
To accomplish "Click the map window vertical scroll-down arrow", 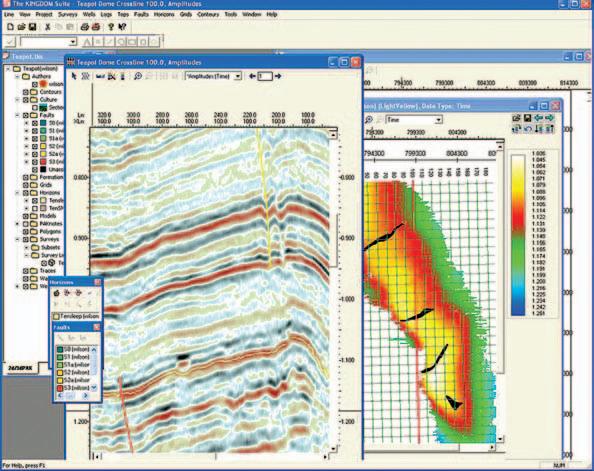I will pos(500,439).
